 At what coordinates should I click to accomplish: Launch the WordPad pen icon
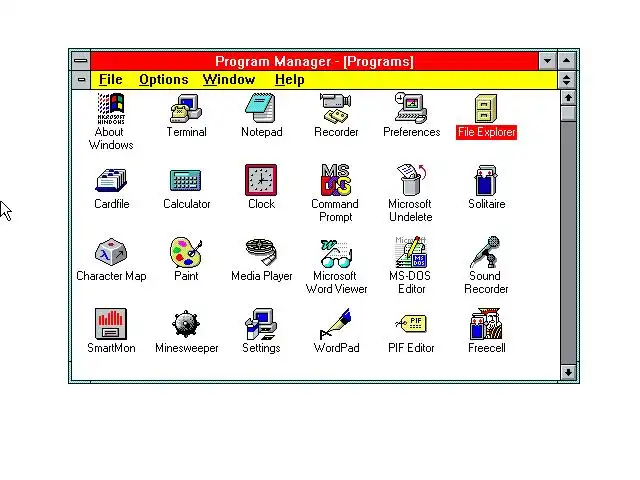tap(336, 324)
